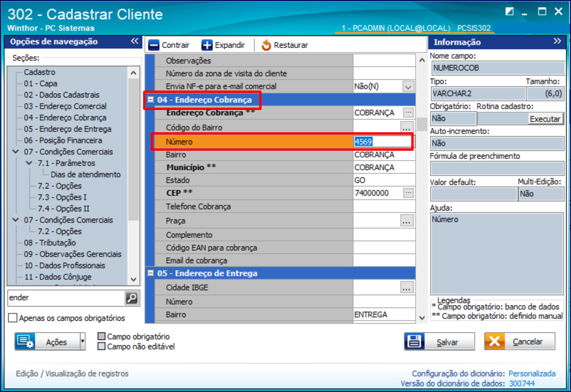Click the Município value 'COBRANÇA'
Viewport: 571px width, 392px height.
[x=374, y=167]
